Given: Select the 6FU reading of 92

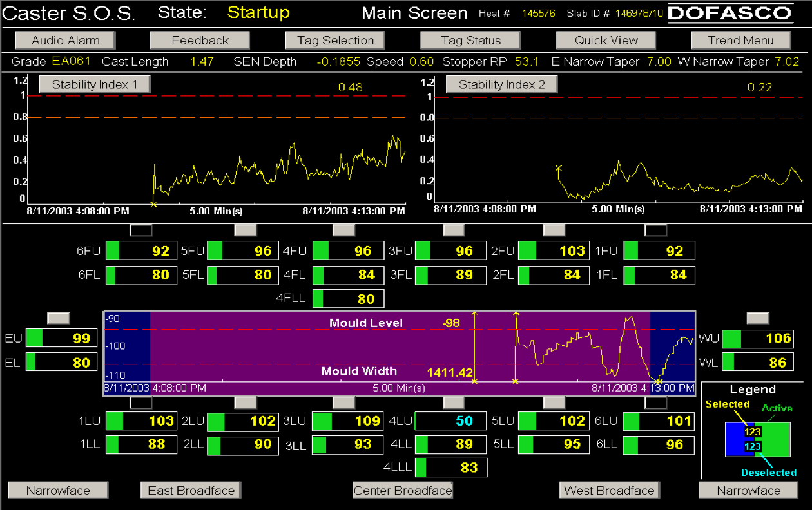Looking at the screenshot, I should pyautogui.click(x=141, y=251).
